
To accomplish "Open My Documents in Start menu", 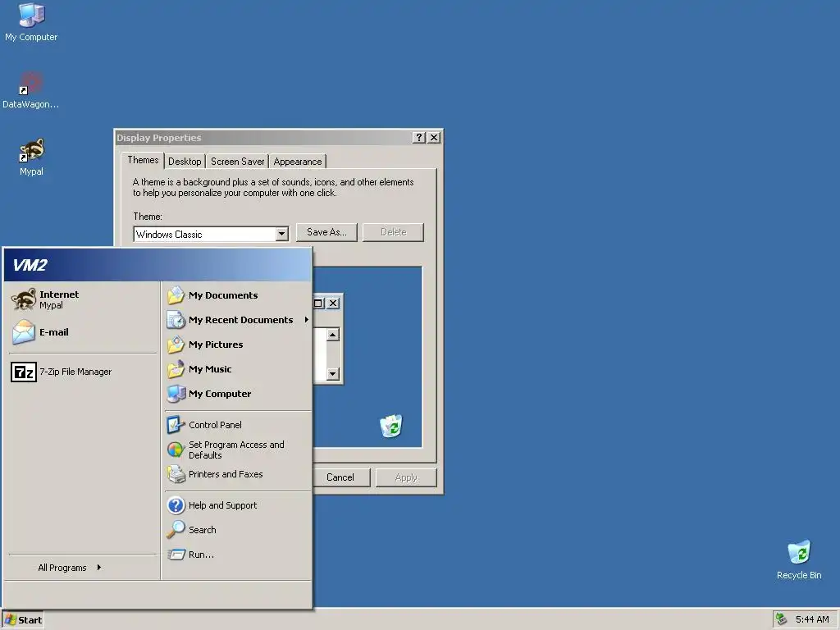I will pos(238,295).
